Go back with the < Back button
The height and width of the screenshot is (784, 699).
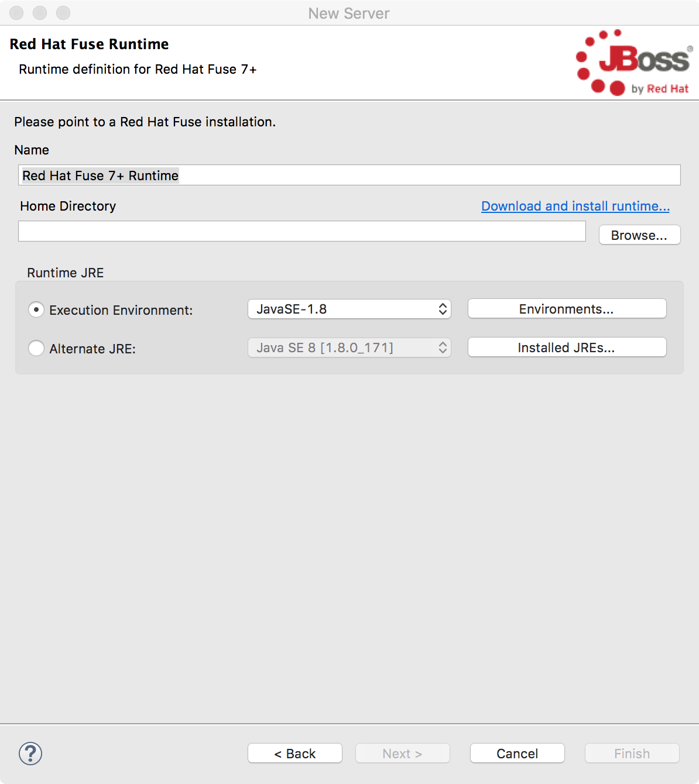(295, 754)
